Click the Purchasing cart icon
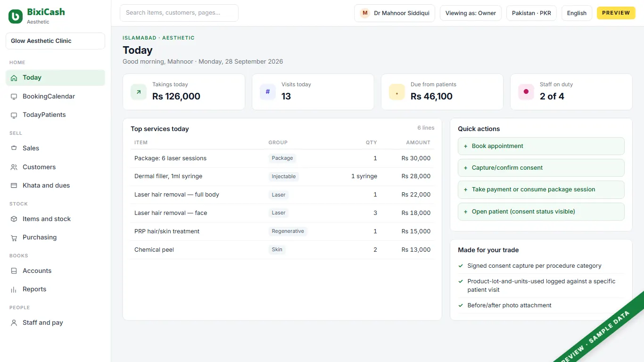 14,238
